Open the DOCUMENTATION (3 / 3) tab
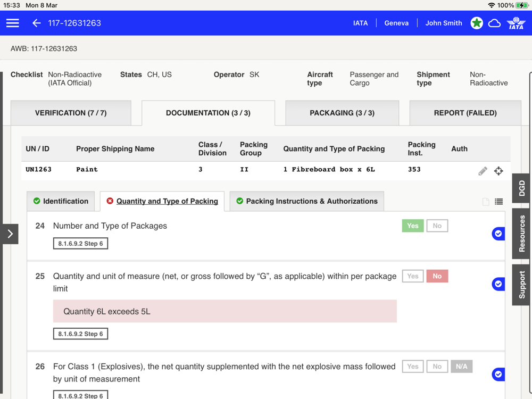Viewport: 532px width, 399px height. click(x=208, y=113)
